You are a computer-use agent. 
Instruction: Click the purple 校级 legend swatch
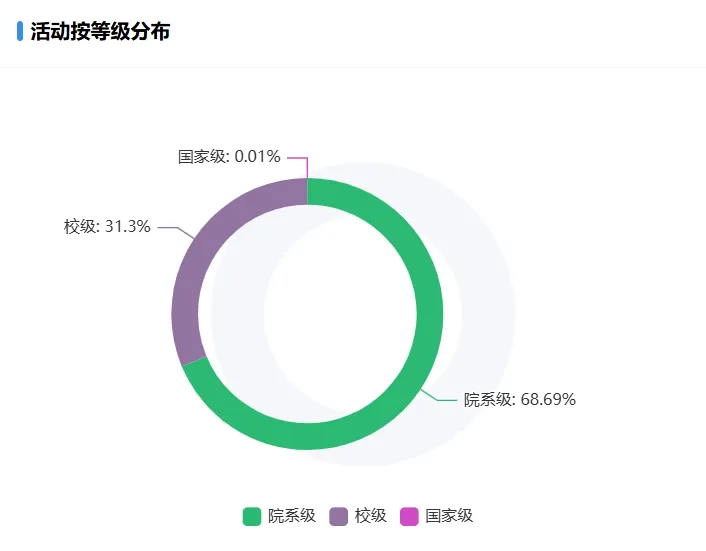click(339, 516)
